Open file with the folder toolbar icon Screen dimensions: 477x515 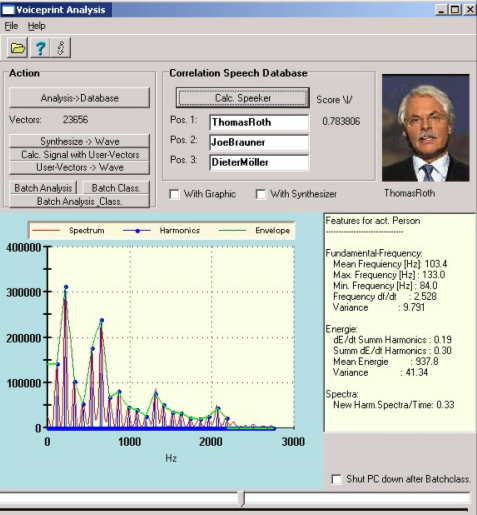pyautogui.click(x=17, y=48)
